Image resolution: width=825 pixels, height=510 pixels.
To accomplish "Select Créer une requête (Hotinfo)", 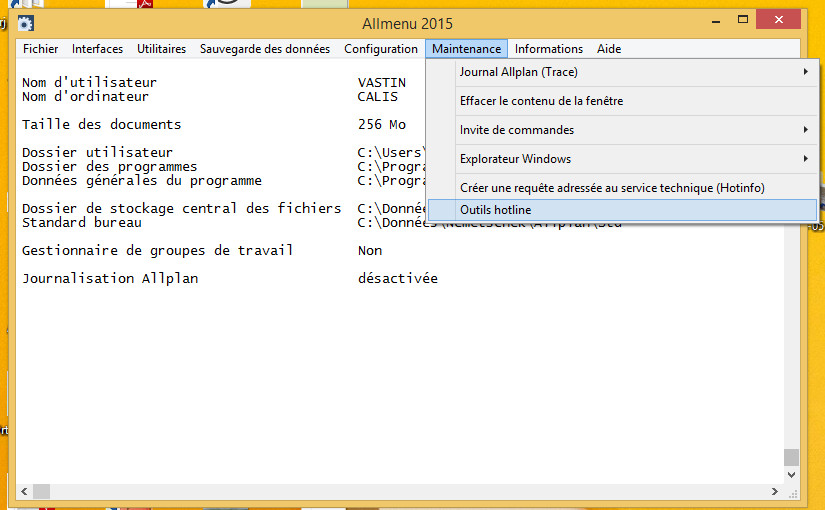I will point(622,188).
